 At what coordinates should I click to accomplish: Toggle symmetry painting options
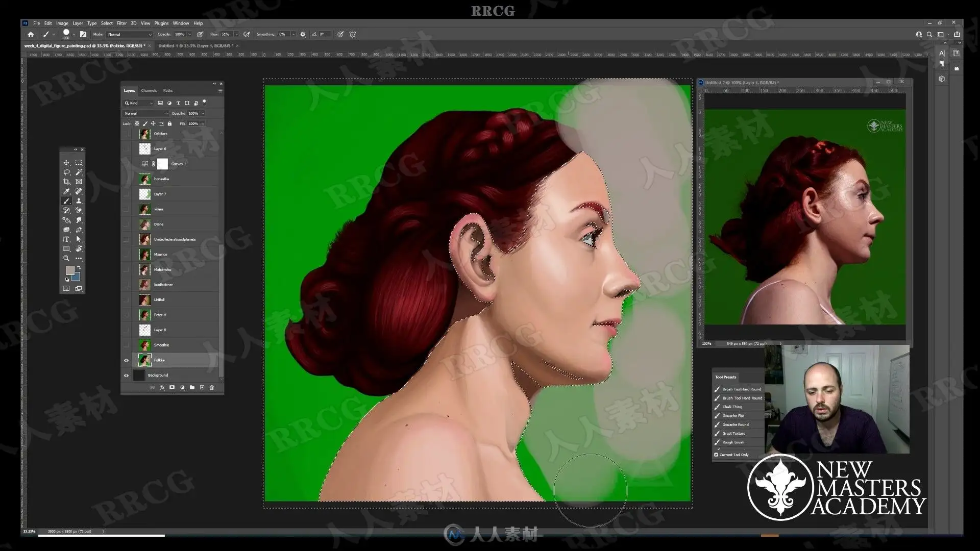click(x=353, y=34)
